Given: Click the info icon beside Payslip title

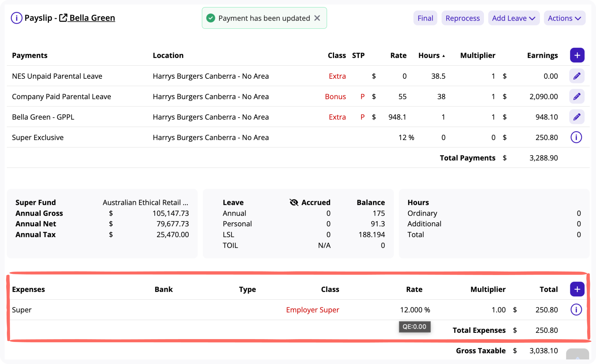Looking at the screenshot, I should pos(16,18).
